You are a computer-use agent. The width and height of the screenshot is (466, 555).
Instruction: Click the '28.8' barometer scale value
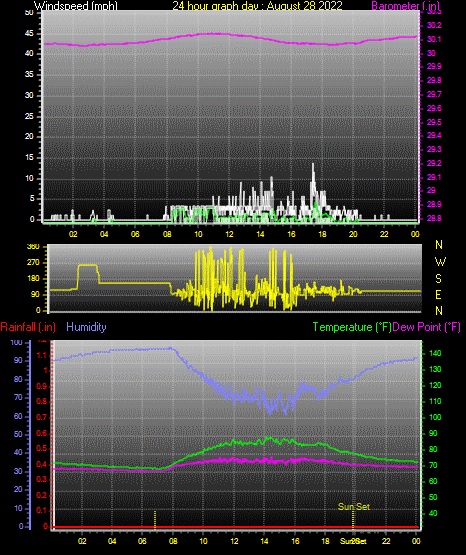pos(434,218)
